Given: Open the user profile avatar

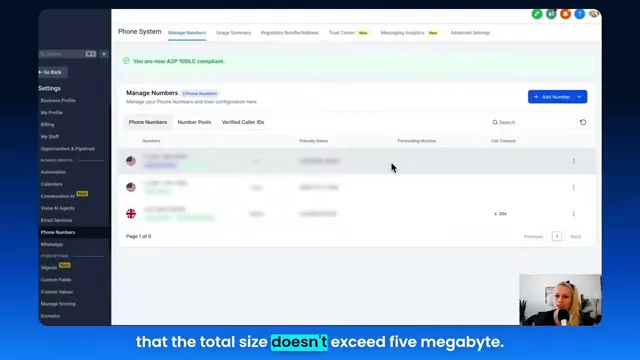Looking at the screenshot, I should pyautogui.click(x=593, y=14).
